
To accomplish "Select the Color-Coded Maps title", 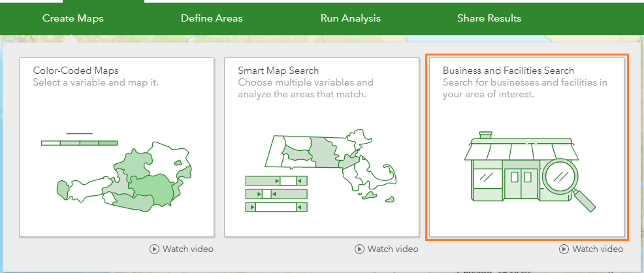I will pyautogui.click(x=76, y=71).
